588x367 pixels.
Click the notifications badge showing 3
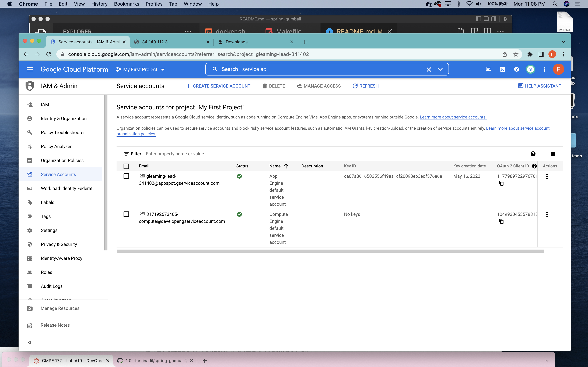click(530, 69)
